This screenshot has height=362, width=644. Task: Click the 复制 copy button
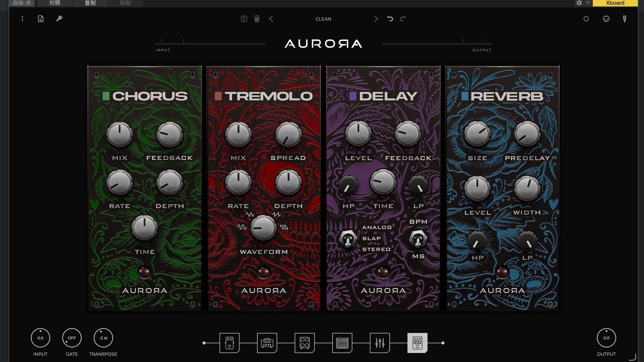[90, 3]
